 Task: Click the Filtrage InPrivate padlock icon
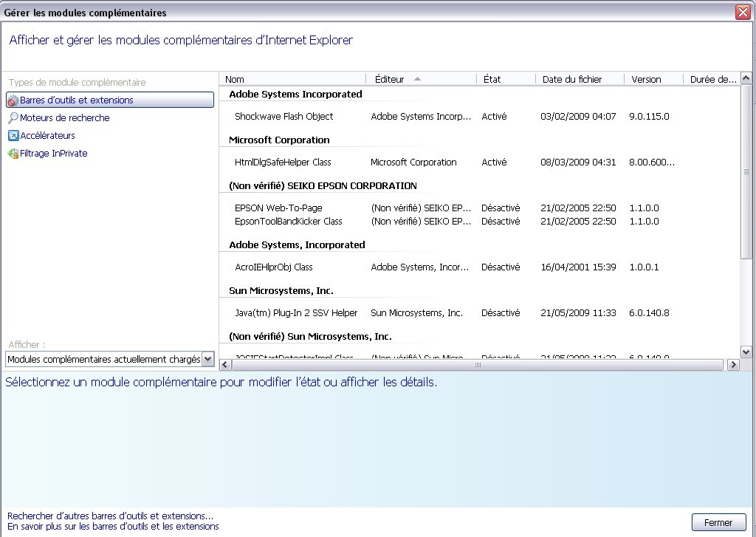pos(13,154)
